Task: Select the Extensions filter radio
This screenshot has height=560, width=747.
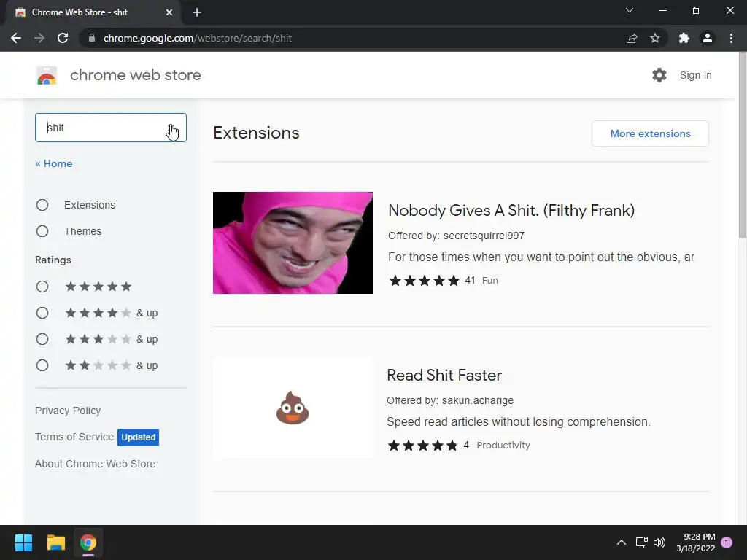Action: (x=42, y=205)
